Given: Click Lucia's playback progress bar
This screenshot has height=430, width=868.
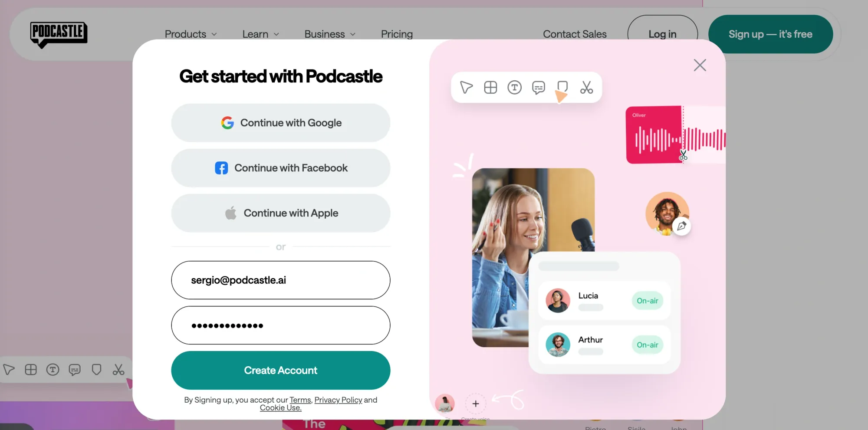Looking at the screenshot, I should (x=590, y=307).
